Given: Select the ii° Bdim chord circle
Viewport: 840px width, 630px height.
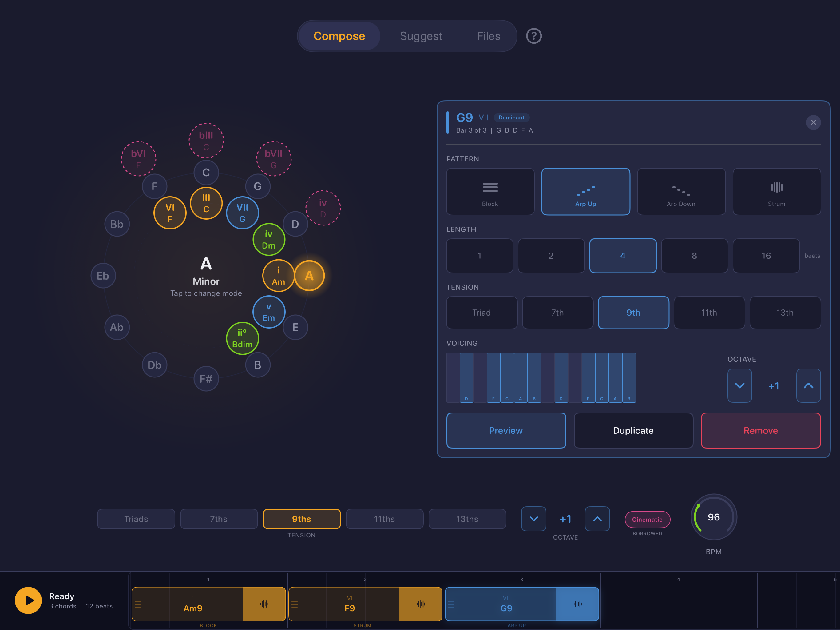Looking at the screenshot, I should 242,338.
